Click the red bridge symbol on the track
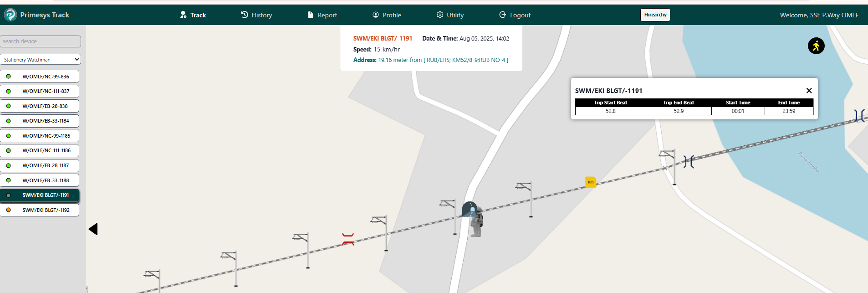This screenshot has width=868, height=293. pyautogui.click(x=348, y=239)
